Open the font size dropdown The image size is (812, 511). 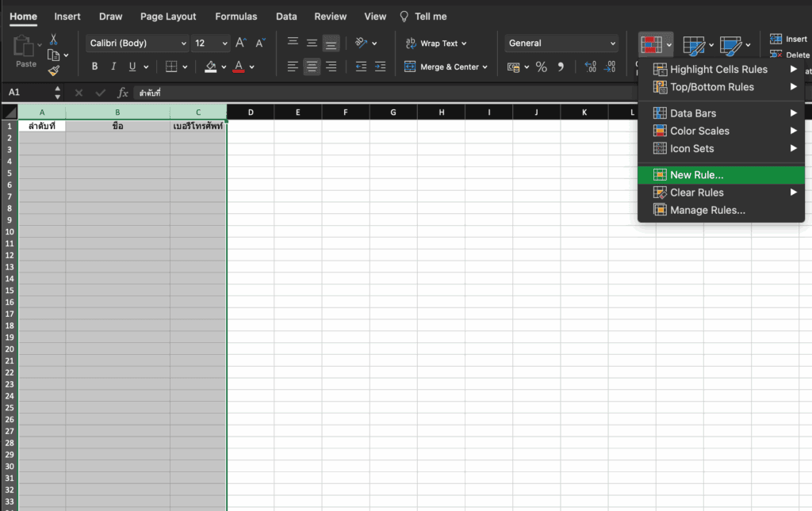225,43
